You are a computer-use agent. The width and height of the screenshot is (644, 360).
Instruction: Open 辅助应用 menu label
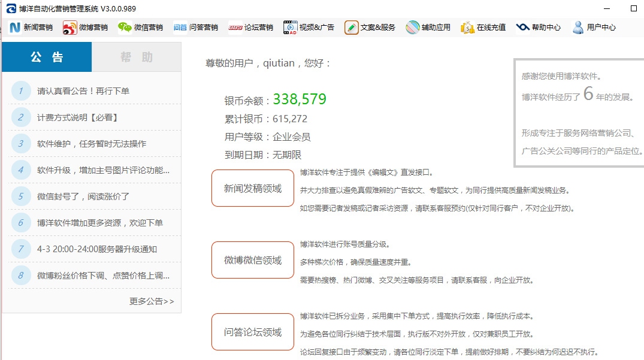[436, 28]
